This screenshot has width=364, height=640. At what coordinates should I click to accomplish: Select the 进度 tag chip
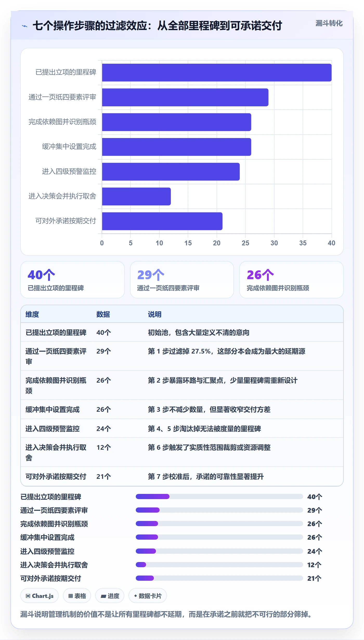pos(110,596)
